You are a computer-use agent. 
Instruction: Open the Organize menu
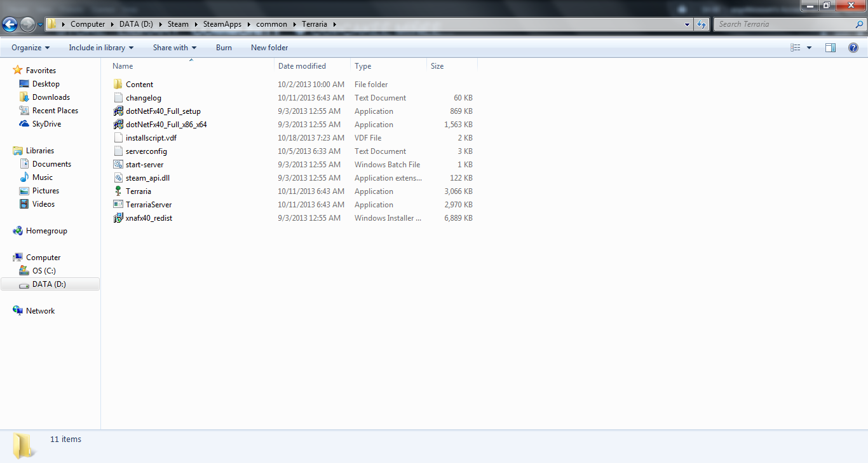tap(31, 48)
